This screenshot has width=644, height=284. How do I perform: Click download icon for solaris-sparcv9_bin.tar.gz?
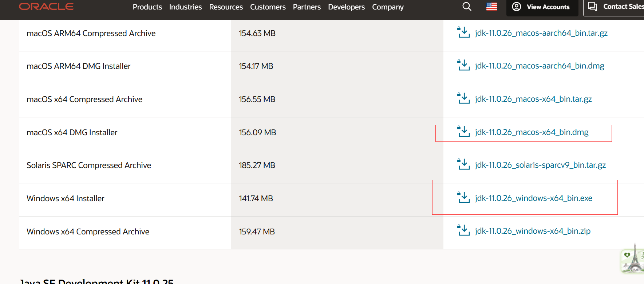pos(463,164)
